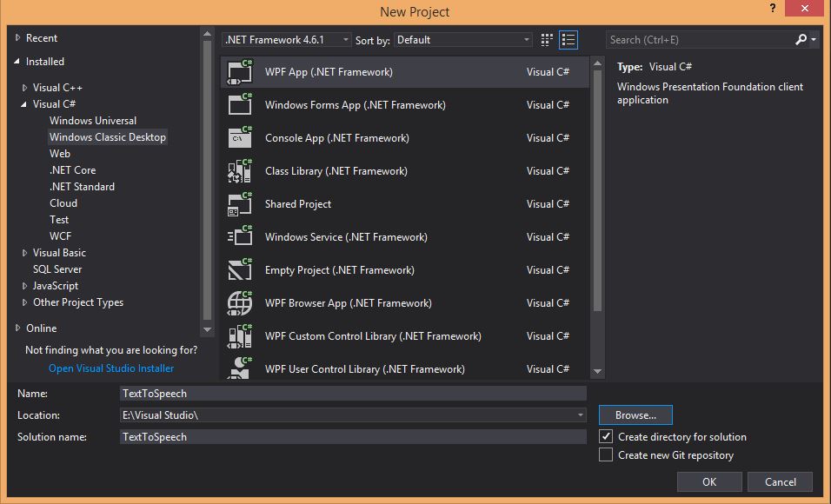831x504 pixels.
Task: Collapse the Installed section
Action: pos(17,62)
